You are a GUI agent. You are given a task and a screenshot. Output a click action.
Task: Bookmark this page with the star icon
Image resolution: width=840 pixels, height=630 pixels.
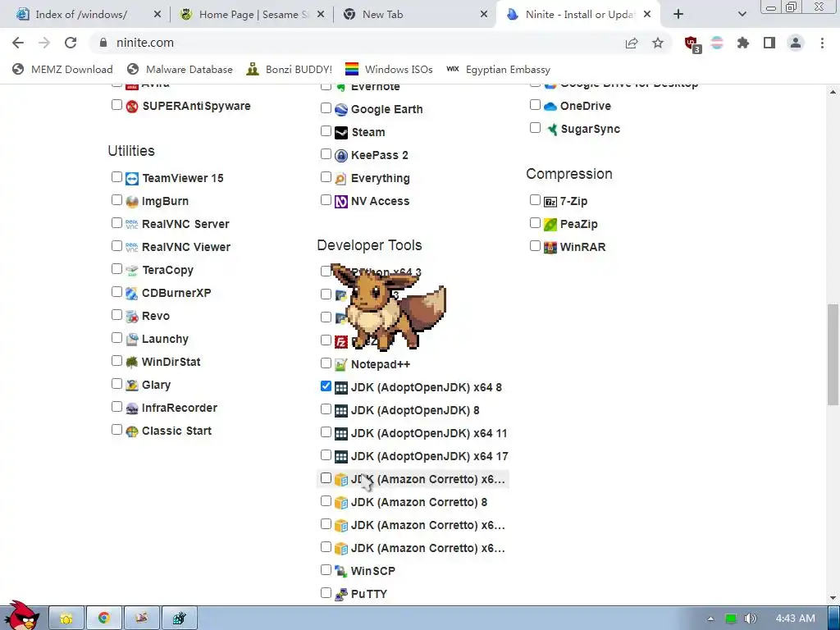click(x=658, y=43)
